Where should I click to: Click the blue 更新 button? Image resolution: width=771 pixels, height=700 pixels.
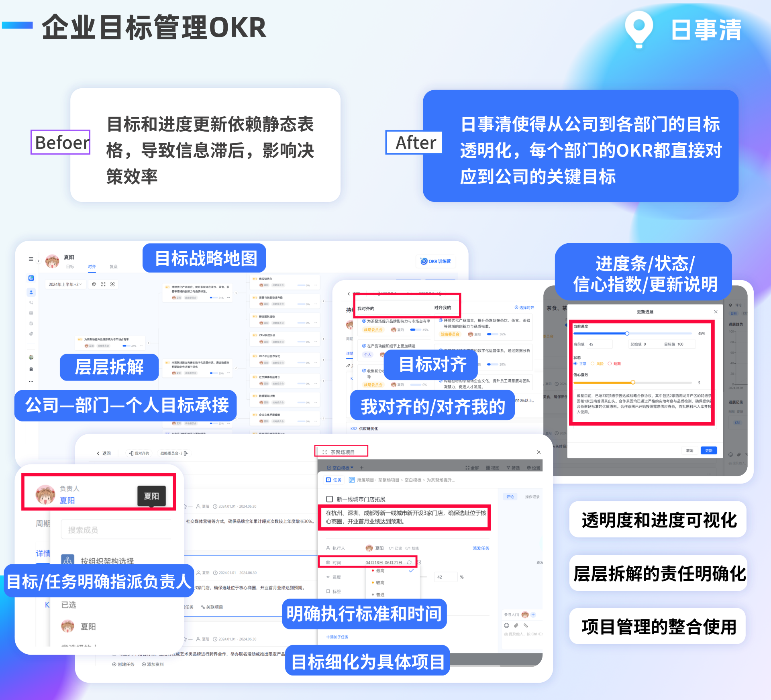[x=709, y=451]
